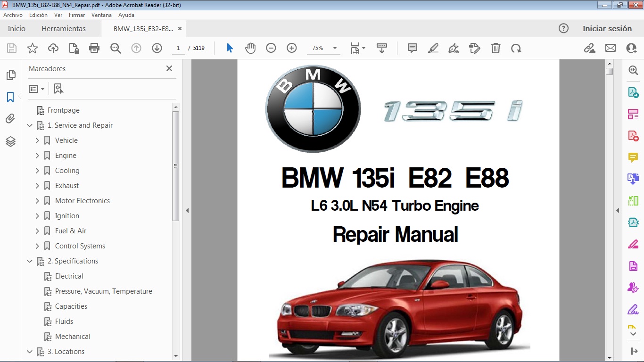
Task: Toggle the Layers panel icon
Action: (x=10, y=141)
